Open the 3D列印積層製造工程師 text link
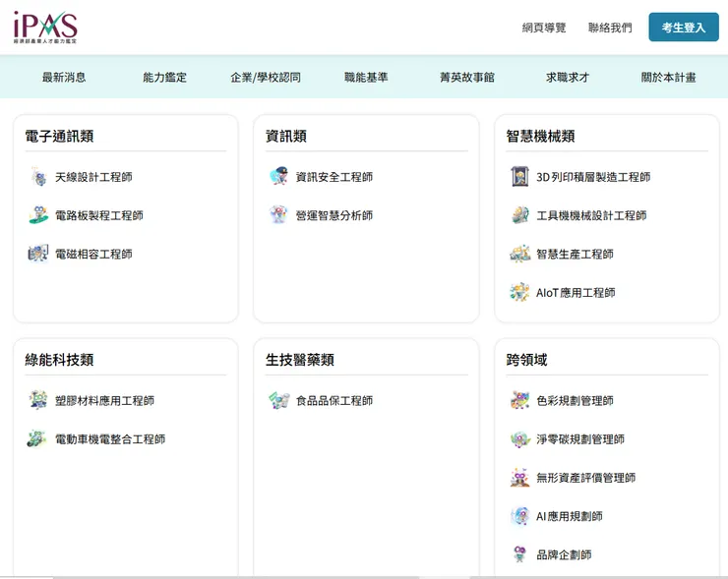This screenshot has width=728, height=579. [x=593, y=177]
